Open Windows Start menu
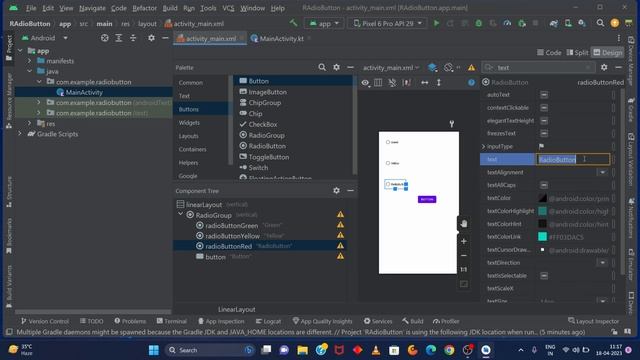 pos(154,350)
